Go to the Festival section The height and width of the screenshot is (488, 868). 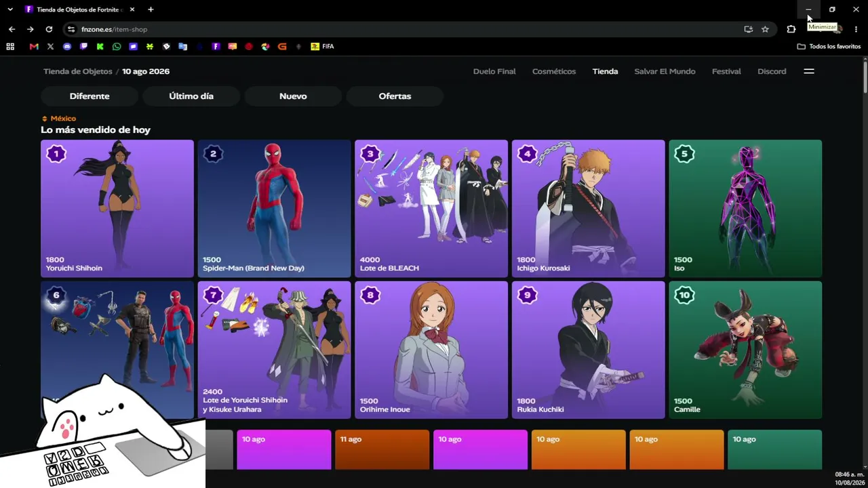point(726,71)
